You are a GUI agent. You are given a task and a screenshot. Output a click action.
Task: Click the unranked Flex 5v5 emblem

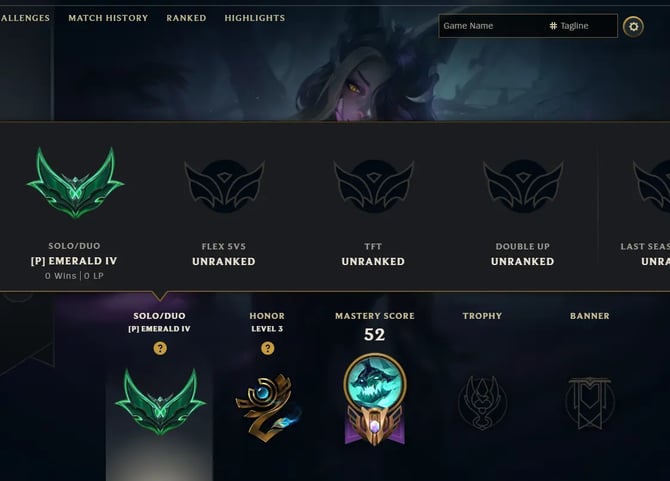pyautogui.click(x=224, y=186)
